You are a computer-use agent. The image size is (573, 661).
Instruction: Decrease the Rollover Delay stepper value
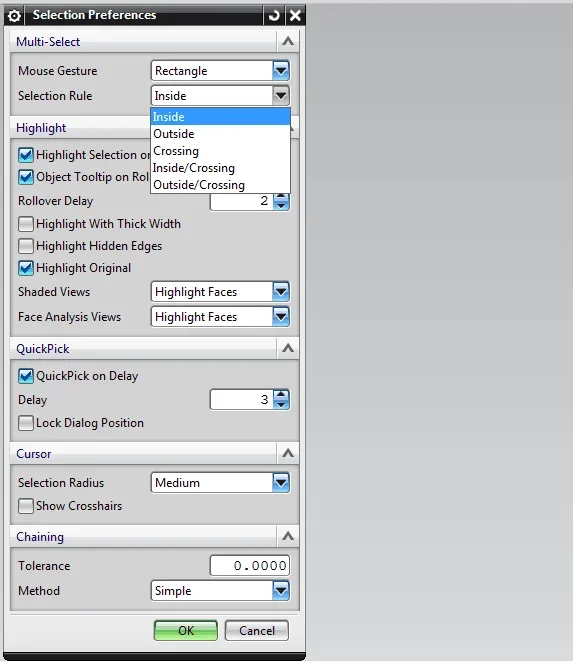pyautogui.click(x=281, y=205)
